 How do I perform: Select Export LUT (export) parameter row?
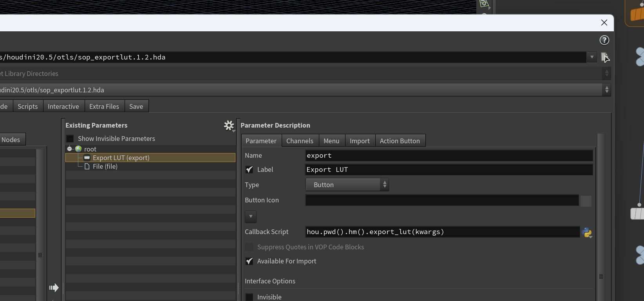point(150,158)
